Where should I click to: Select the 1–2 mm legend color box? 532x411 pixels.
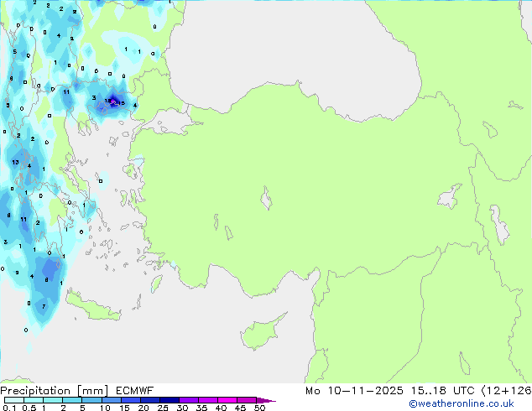53,400
